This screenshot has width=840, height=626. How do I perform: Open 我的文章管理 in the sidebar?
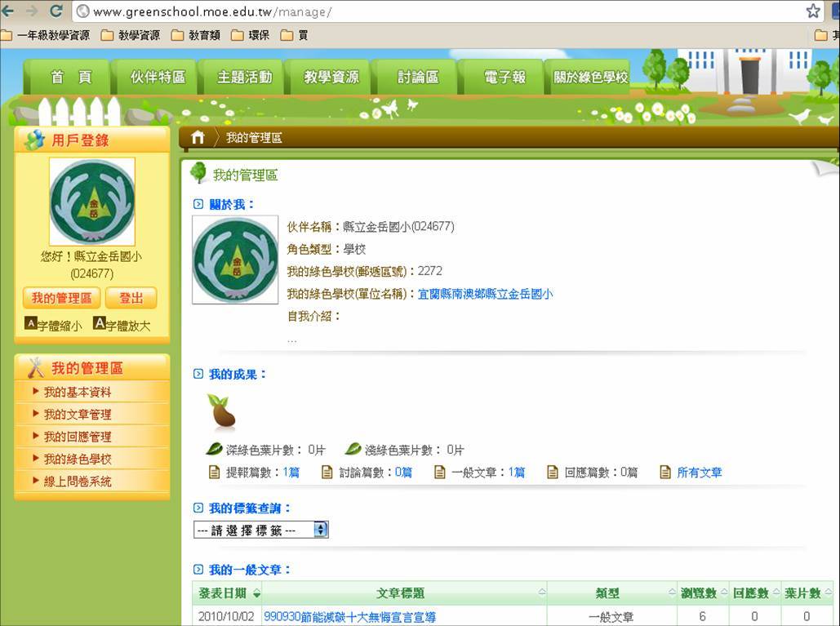pyautogui.click(x=78, y=415)
